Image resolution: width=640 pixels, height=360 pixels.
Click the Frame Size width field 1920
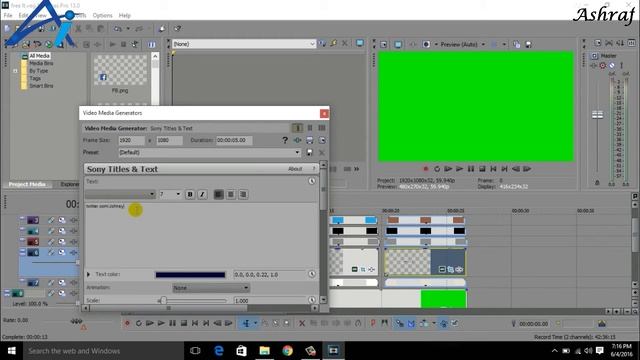pyautogui.click(x=131, y=140)
